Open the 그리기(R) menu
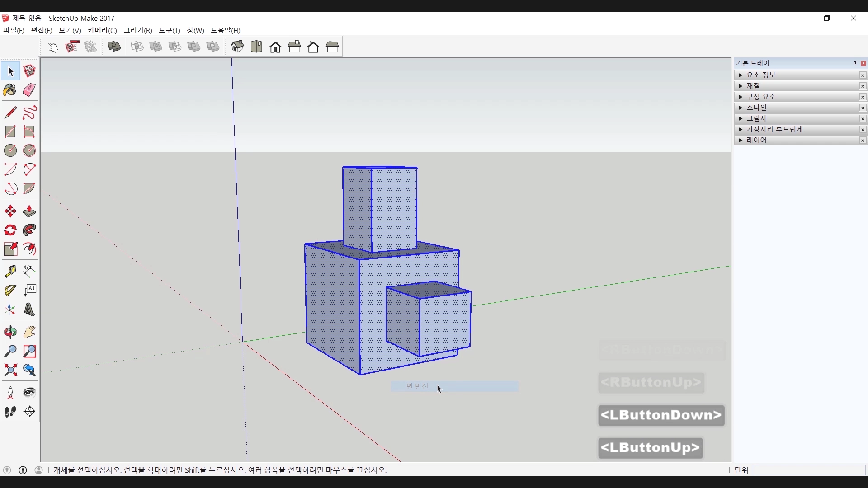Screen dimensions: 868x488 click(138, 30)
